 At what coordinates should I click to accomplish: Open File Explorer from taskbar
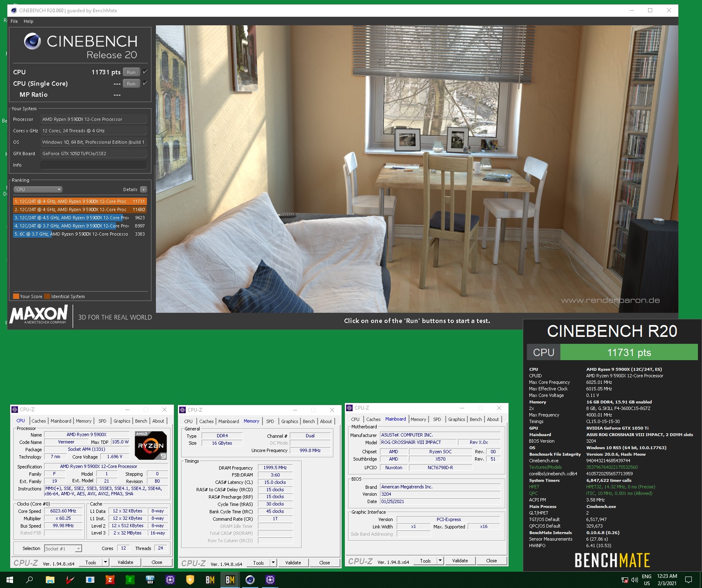[x=50, y=580]
